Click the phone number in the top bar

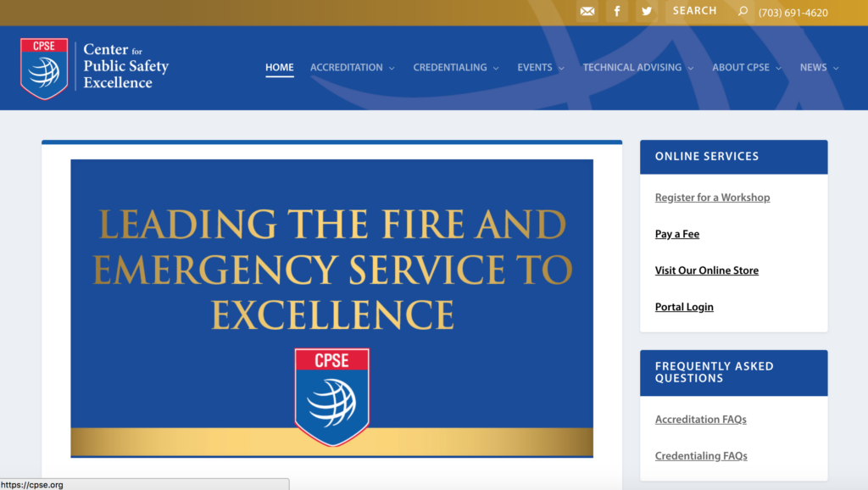click(793, 13)
